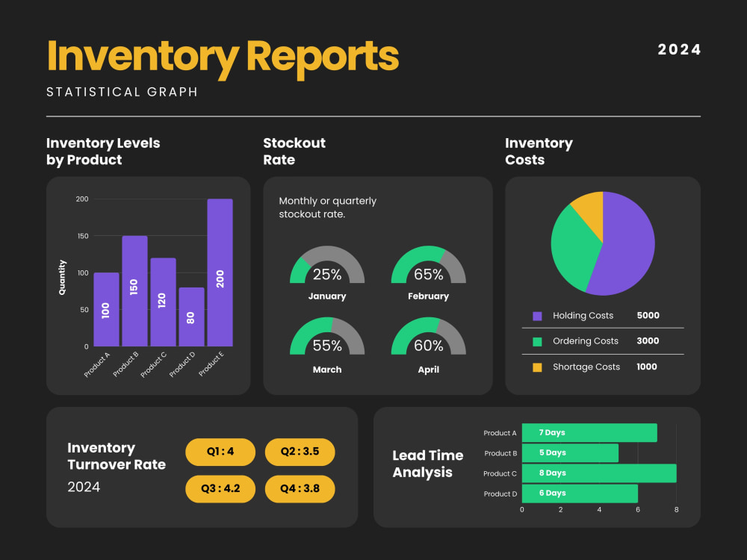Screen dimensions: 747x560
Task: Select the 2024 year label in header
Action: pos(679,49)
